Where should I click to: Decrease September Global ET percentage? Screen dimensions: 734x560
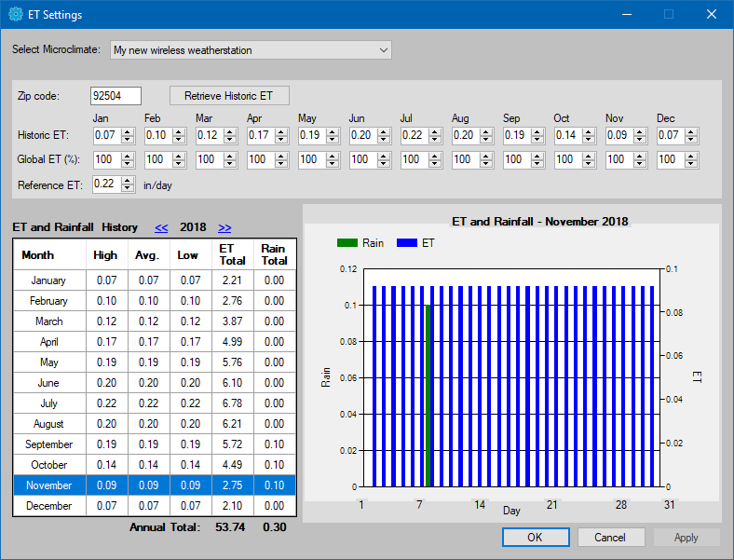click(537, 164)
